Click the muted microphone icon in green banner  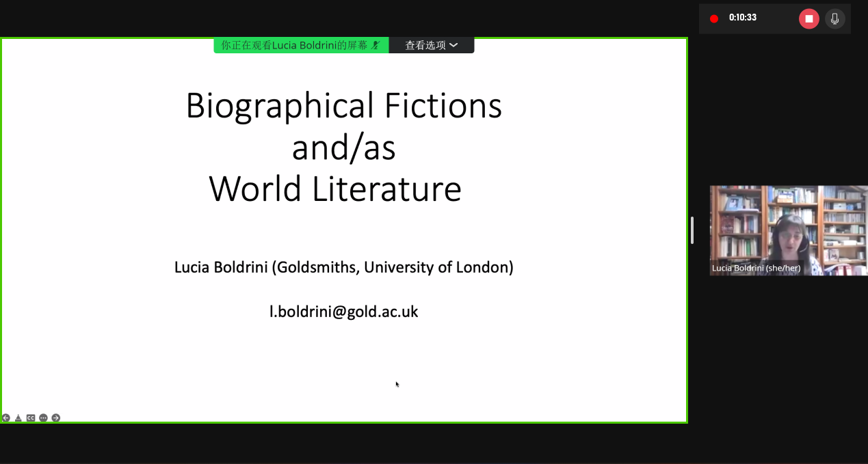(x=375, y=45)
